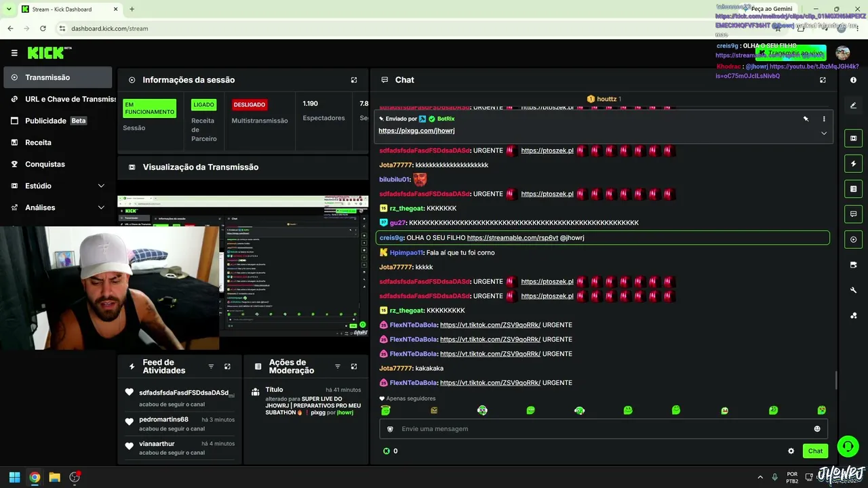
Task: Expand the Informações da sessão panel fullscreen
Action: [354, 80]
